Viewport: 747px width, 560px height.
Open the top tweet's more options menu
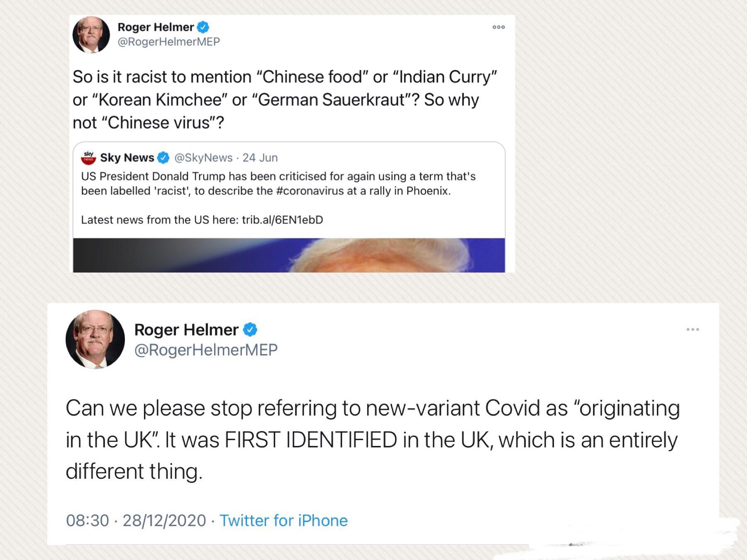(x=498, y=27)
